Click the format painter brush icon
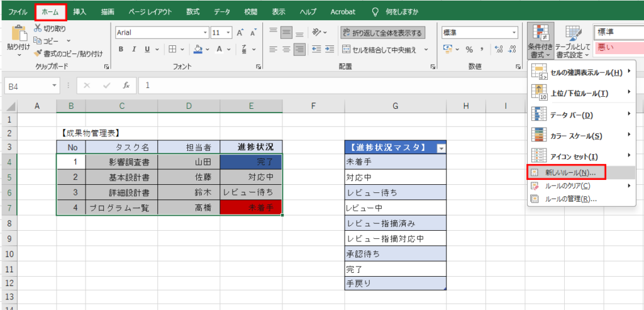644x310 pixels. click(38, 53)
